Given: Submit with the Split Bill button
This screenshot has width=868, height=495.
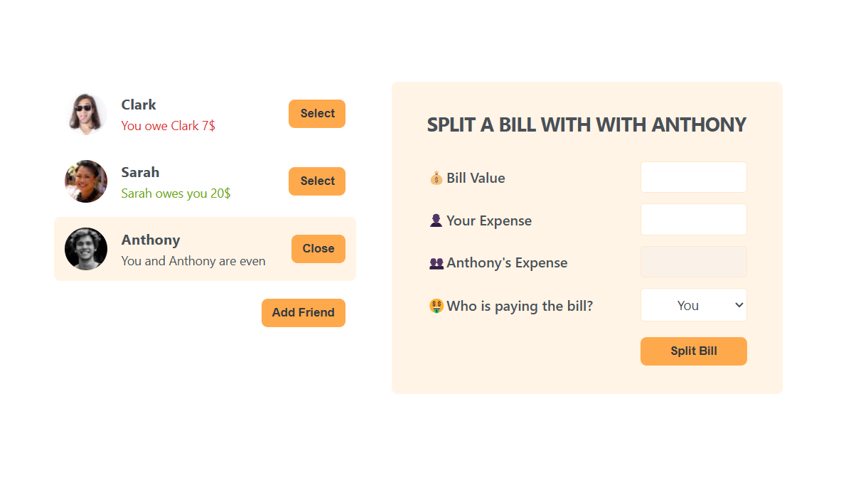Looking at the screenshot, I should coord(693,351).
